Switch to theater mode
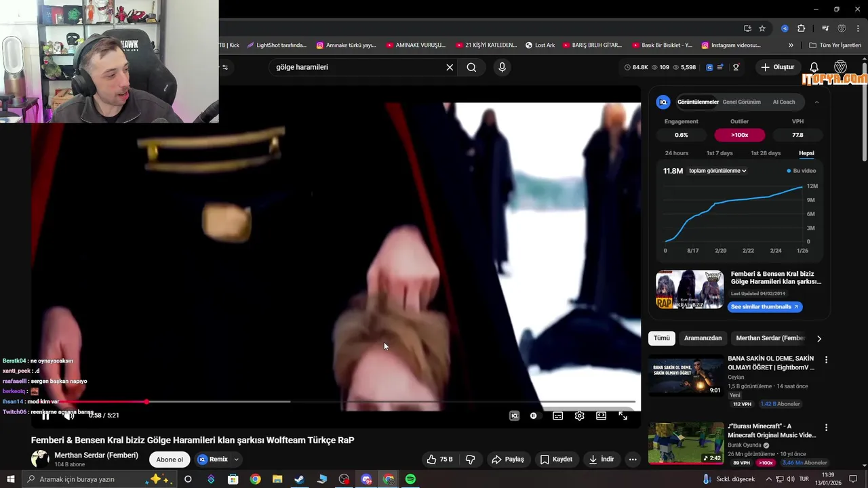This screenshot has height=488, width=868. [x=601, y=415]
